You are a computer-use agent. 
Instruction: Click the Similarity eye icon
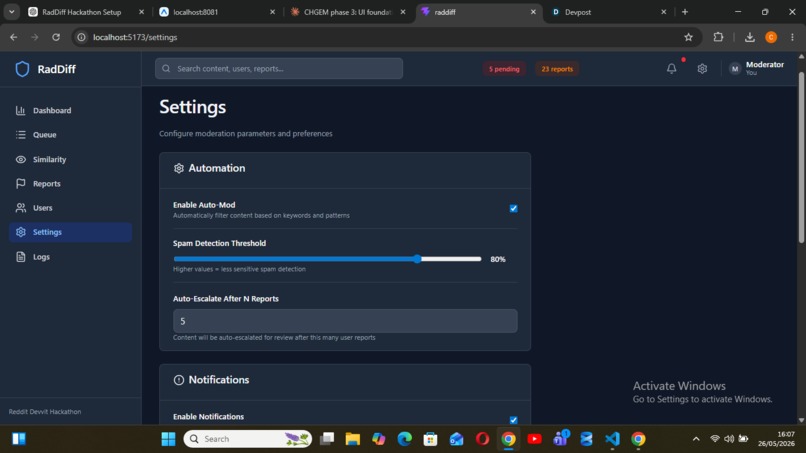pyautogui.click(x=21, y=159)
